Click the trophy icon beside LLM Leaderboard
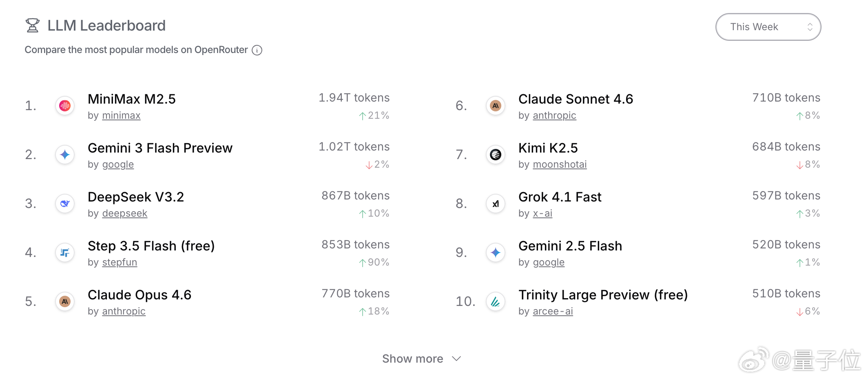Screen dimensions: 868x381 [33, 25]
